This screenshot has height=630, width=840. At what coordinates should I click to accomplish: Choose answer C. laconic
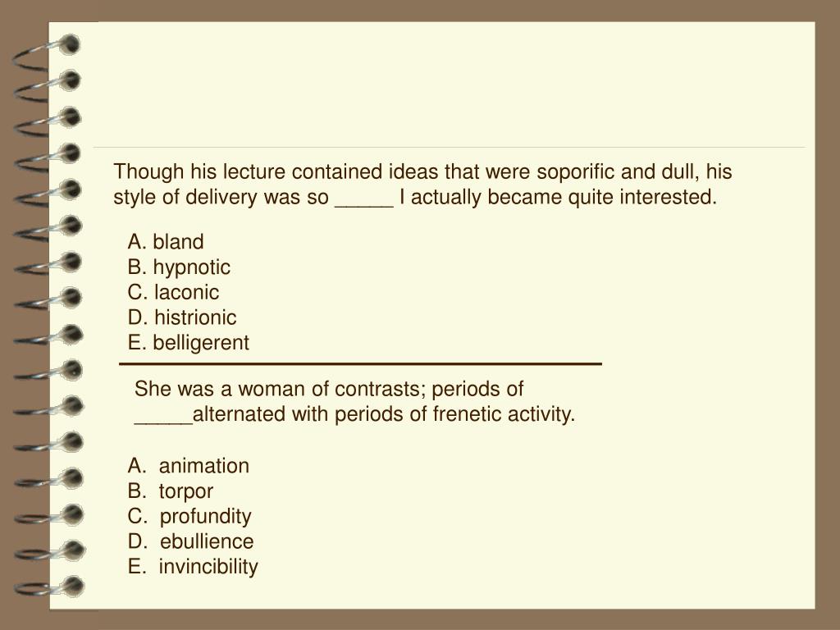point(173,292)
